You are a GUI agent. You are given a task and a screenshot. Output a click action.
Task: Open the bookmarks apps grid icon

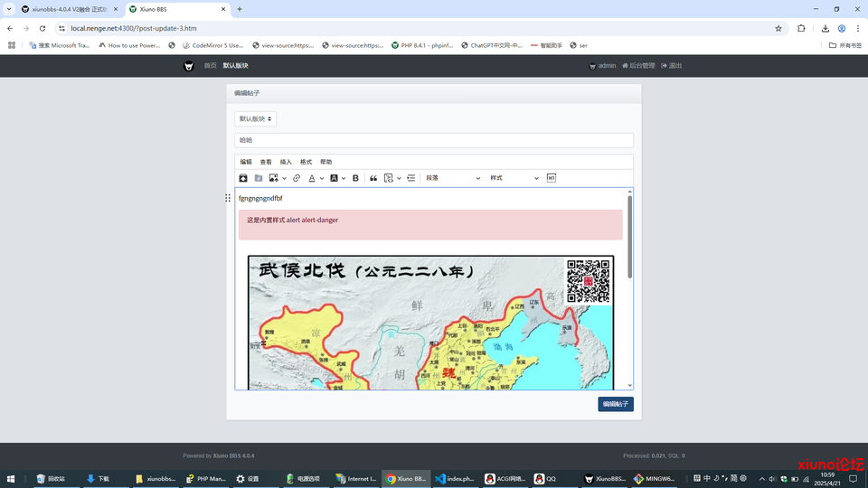(x=12, y=45)
